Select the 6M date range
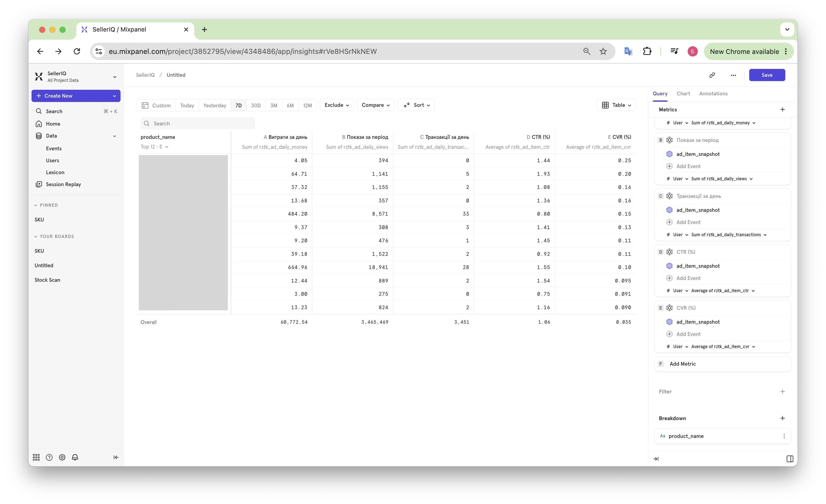826x504 pixels. click(290, 105)
